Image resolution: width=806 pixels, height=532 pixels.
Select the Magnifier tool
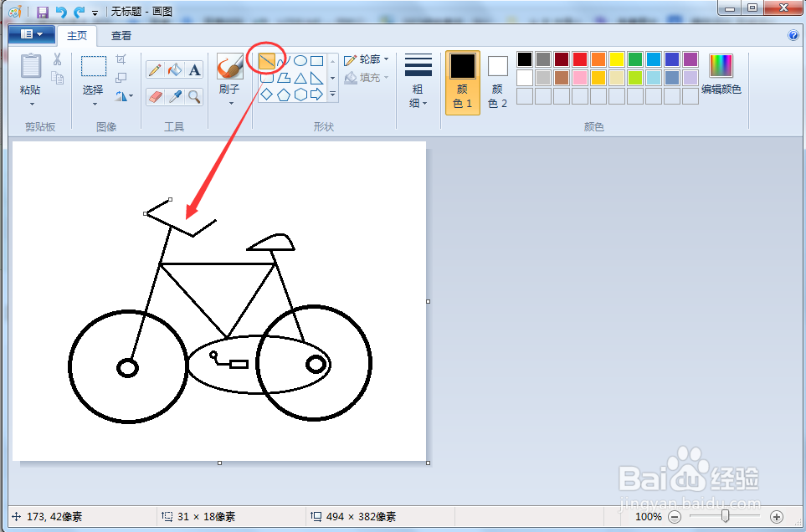(193, 95)
